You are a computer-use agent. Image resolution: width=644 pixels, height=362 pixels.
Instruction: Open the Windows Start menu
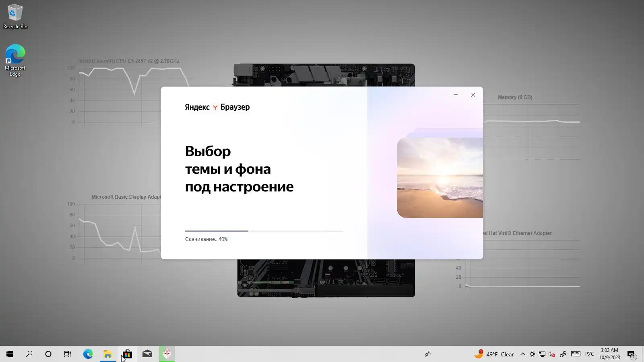click(x=10, y=354)
